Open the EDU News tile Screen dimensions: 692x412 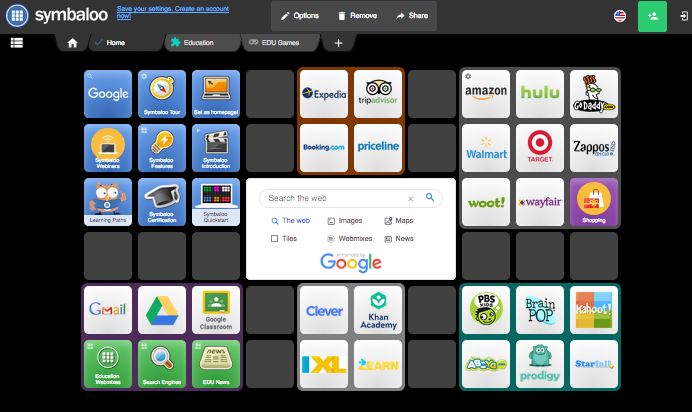(216, 364)
